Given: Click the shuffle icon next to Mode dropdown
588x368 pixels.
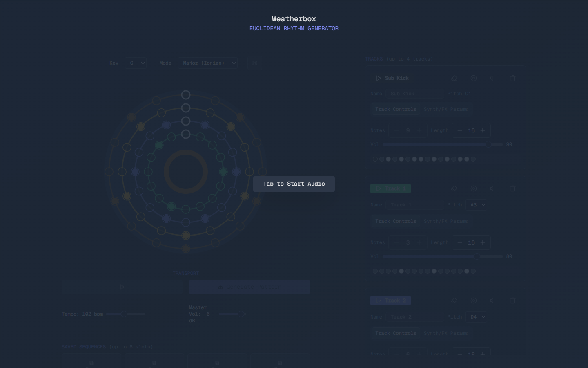Looking at the screenshot, I should point(254,63).
